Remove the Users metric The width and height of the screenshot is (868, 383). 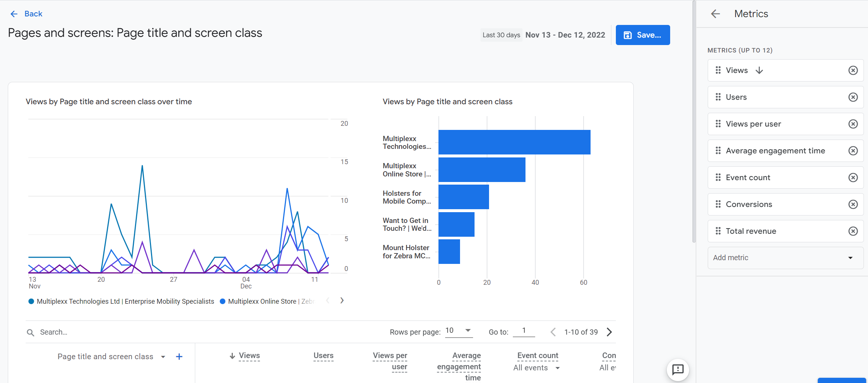tap(853, 97)
